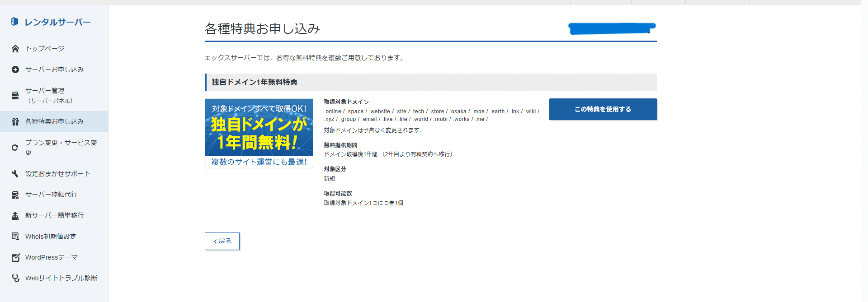This screenshot has width=868, height=302.
Task: Click the server icon beside サーバー管理
Action: click(15, 95)
